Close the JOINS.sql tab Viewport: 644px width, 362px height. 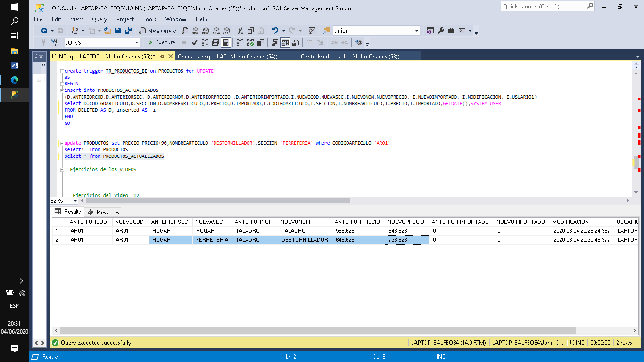coord(170,56)
